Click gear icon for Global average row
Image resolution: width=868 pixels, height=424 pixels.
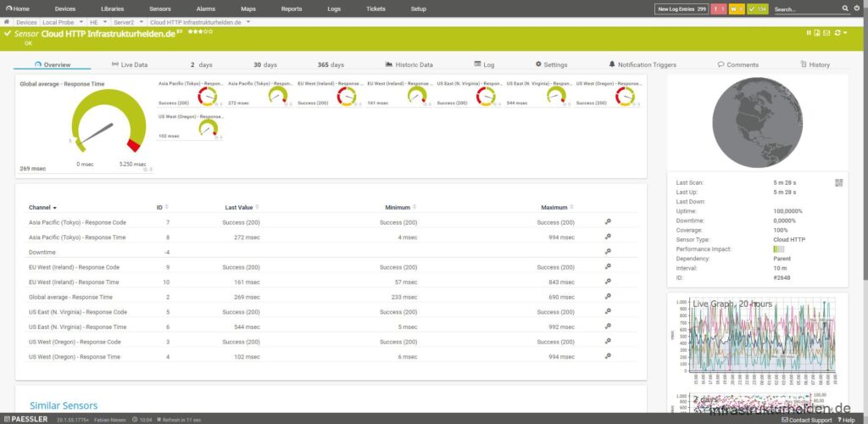click(608, 297)
